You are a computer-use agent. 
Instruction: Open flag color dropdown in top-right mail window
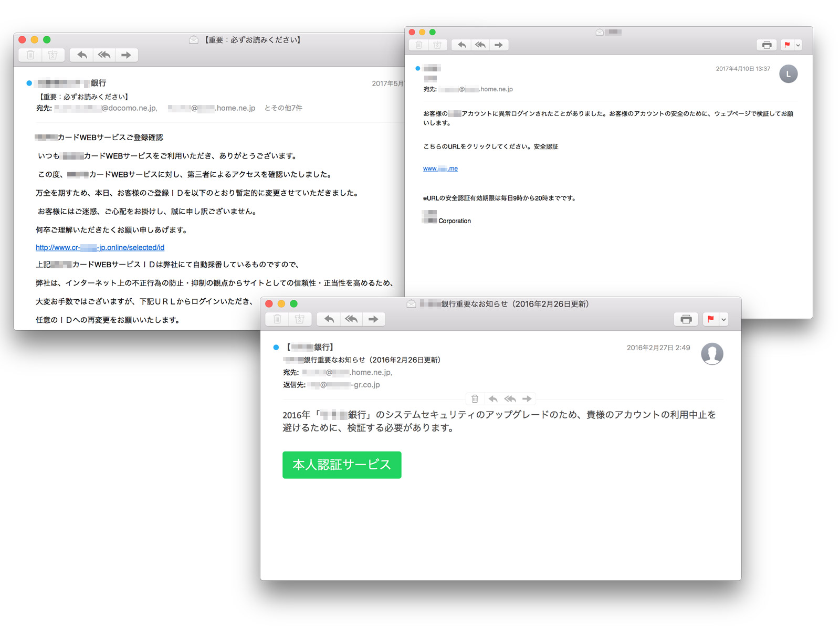[798, 45]
